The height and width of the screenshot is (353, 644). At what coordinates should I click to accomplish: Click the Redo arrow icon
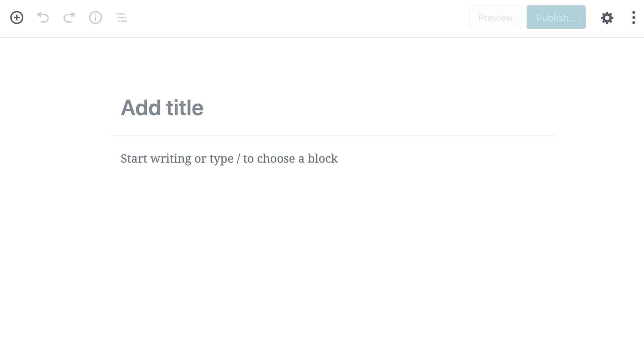click(x=69, y=17)
